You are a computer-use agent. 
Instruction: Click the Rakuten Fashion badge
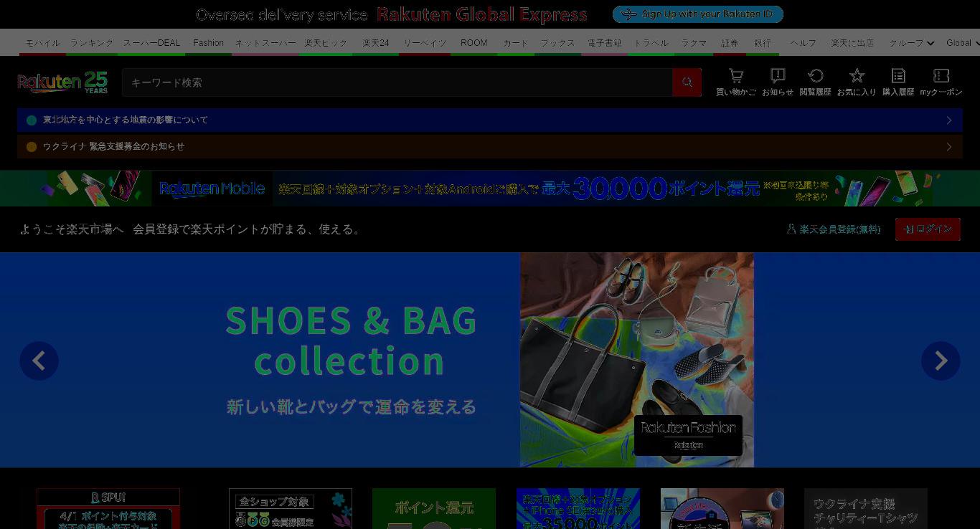click(x=688, y=435)
